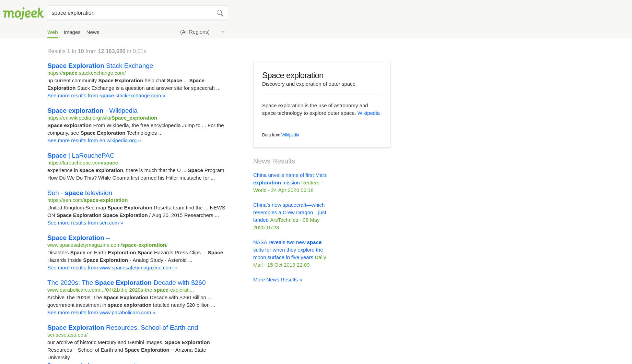This screenshot has width=632, height=364.
Task: Open the Space | LaRouchePAC result
Action: [x=81, y=156]
